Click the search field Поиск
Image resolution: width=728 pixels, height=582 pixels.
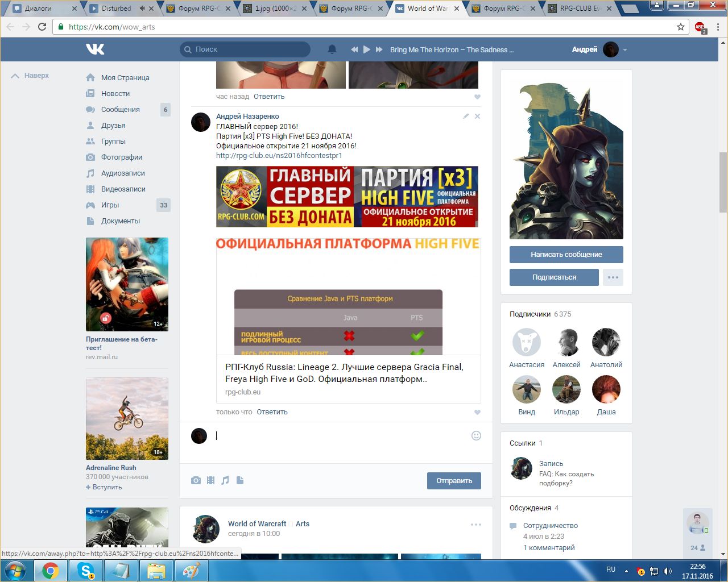(245, 49)
